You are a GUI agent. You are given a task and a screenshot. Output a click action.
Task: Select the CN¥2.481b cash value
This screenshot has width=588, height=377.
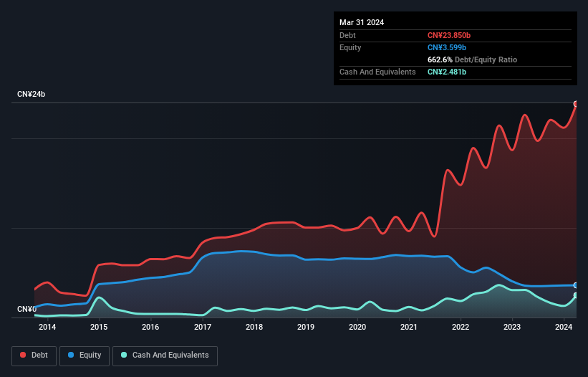(x=447, y=72)
